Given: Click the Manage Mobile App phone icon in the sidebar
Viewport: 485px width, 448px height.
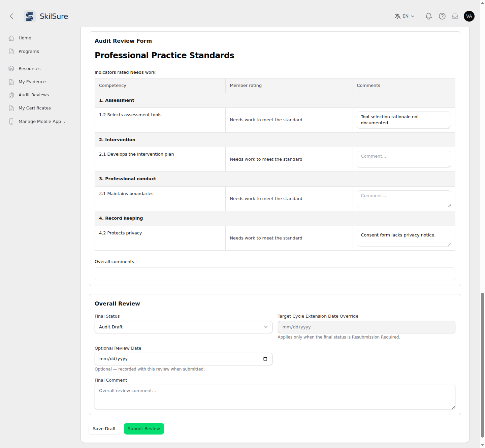Looking at the screenshot, I should tap(11, 122).
